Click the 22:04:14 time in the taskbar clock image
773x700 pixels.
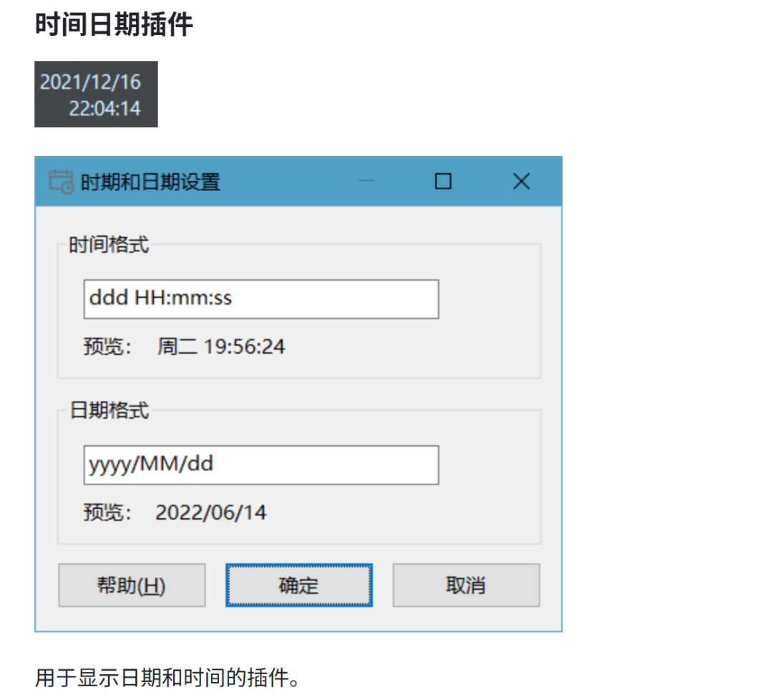coord(104,109)
